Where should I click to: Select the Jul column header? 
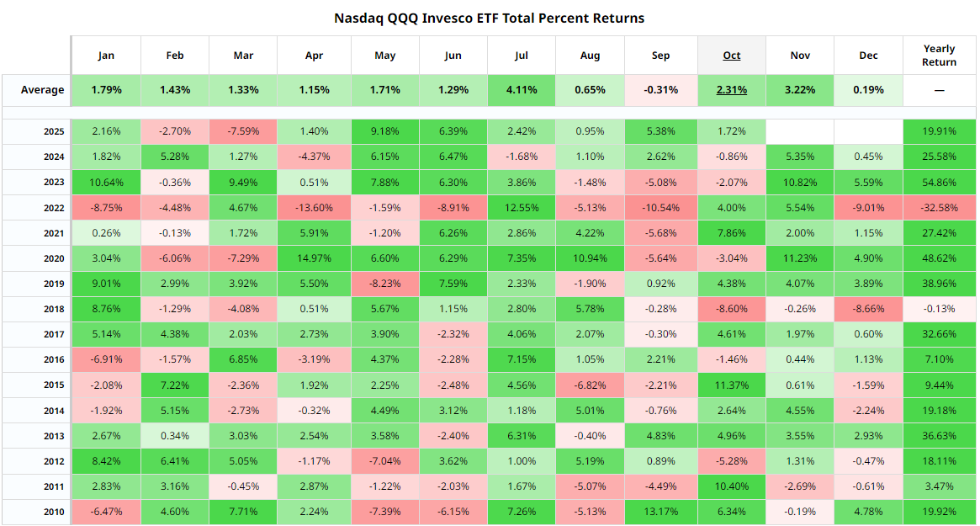point(521,56)
